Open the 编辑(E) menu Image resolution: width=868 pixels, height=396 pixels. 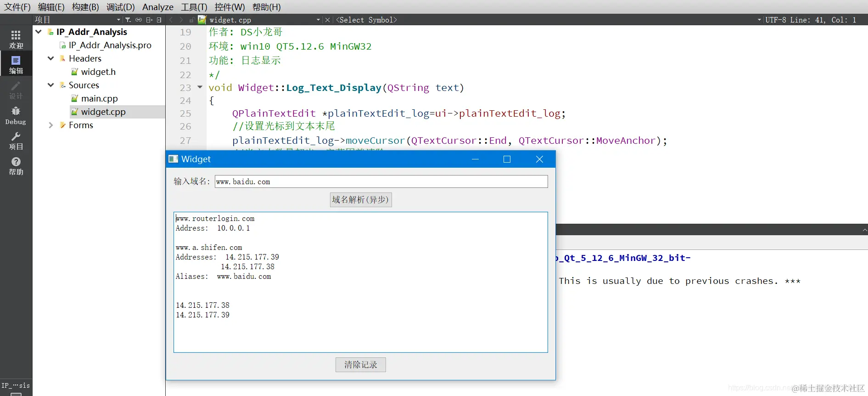pyautogui.click(x=51, y=7)
